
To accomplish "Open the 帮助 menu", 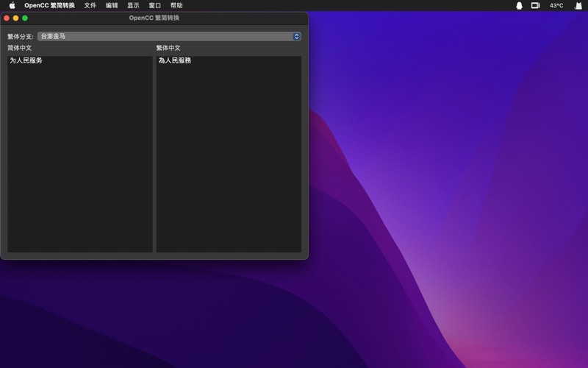I will point(176,5).
